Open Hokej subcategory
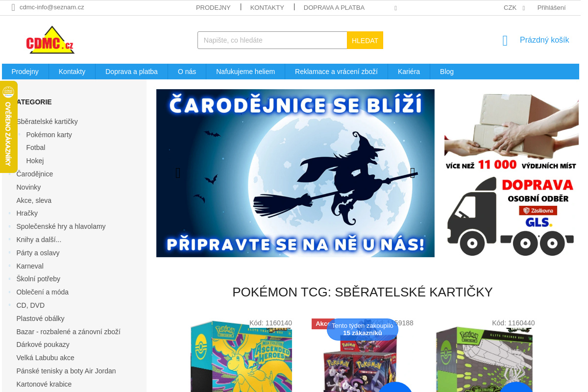Viewport: 588px width, 392px height. pos(35,161)
